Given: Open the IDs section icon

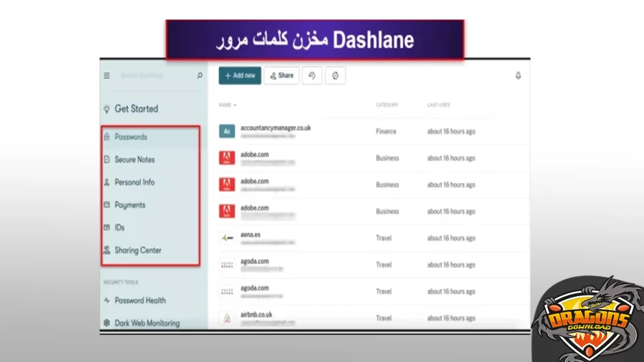Looking at the screenshot, I should tap(108, 227).
